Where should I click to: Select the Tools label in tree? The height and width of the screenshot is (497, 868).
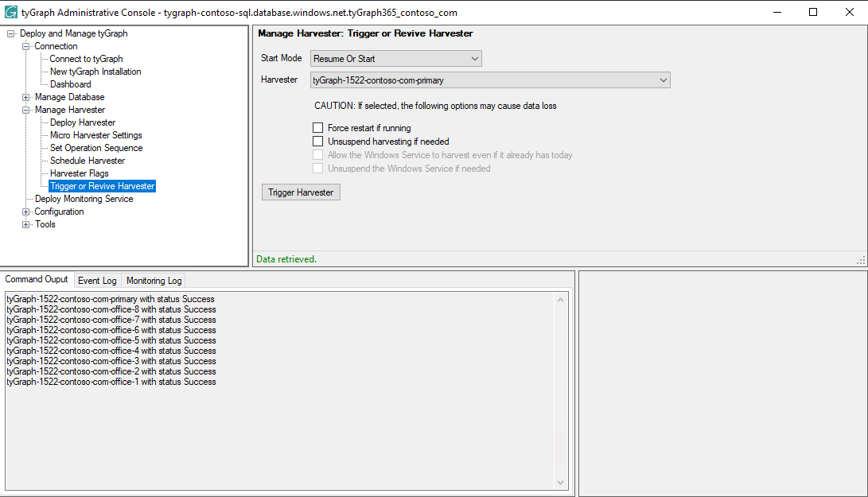coord(45,224)
